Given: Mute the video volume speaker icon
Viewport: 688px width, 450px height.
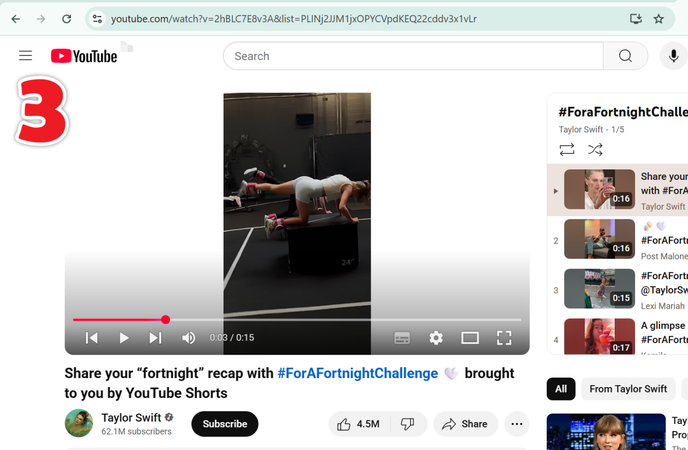Looking at the screenshot, I should tap(189, 338).
